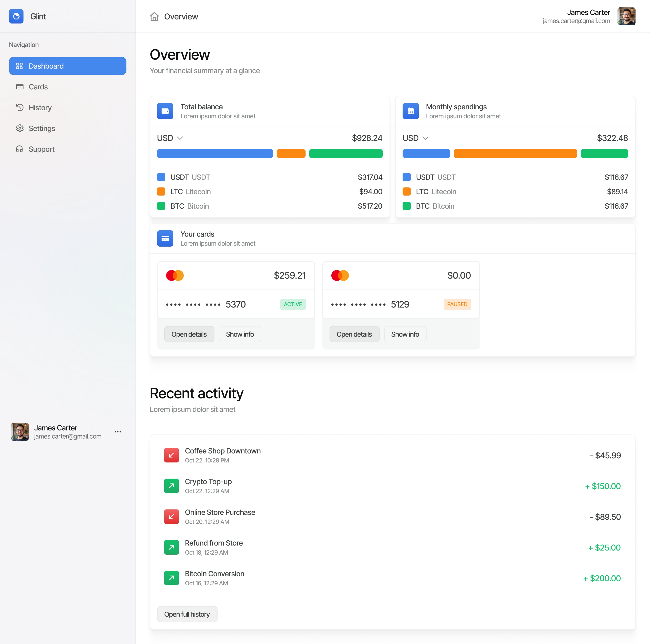Click red arrow icon for Coffee Shop Downtown
The width and height of the screenshot is (650, 644).
pos(171,456)
